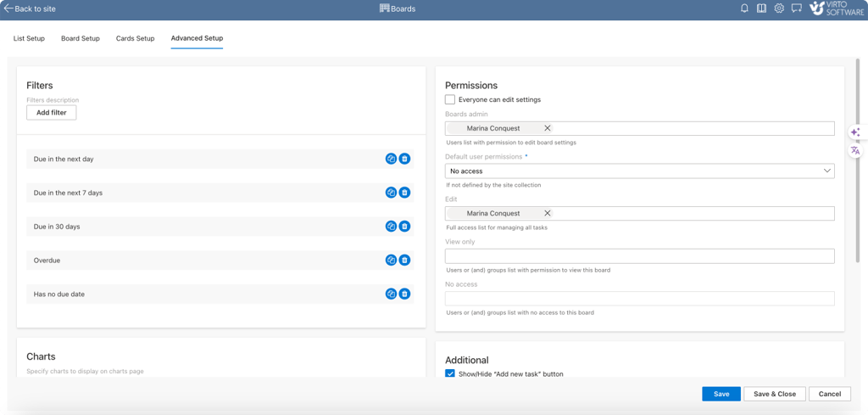This screenshot has width=868, height=415.
Task: Click the Save & Close button
Action: point(775,394)
